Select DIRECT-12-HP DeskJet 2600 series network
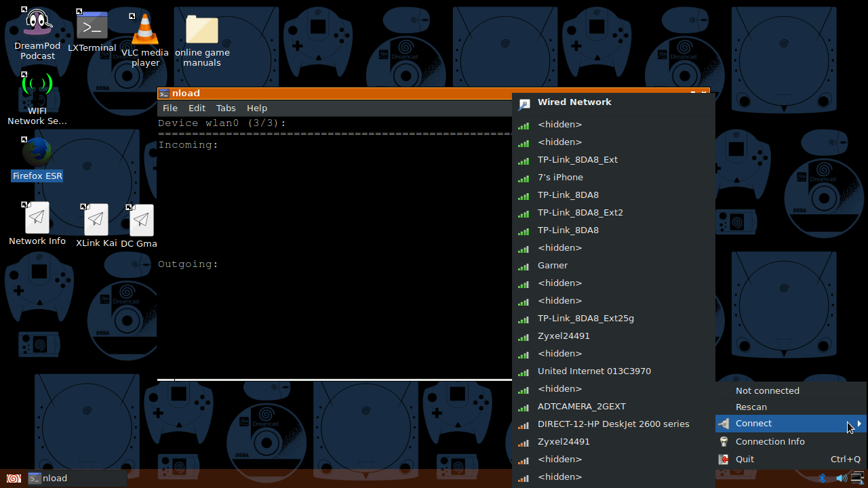The height and width of the screenshot is (488, 868). (614, 424)
